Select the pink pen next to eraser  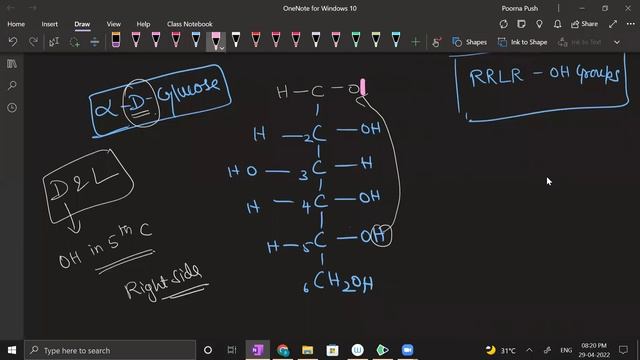coord(136,40)
